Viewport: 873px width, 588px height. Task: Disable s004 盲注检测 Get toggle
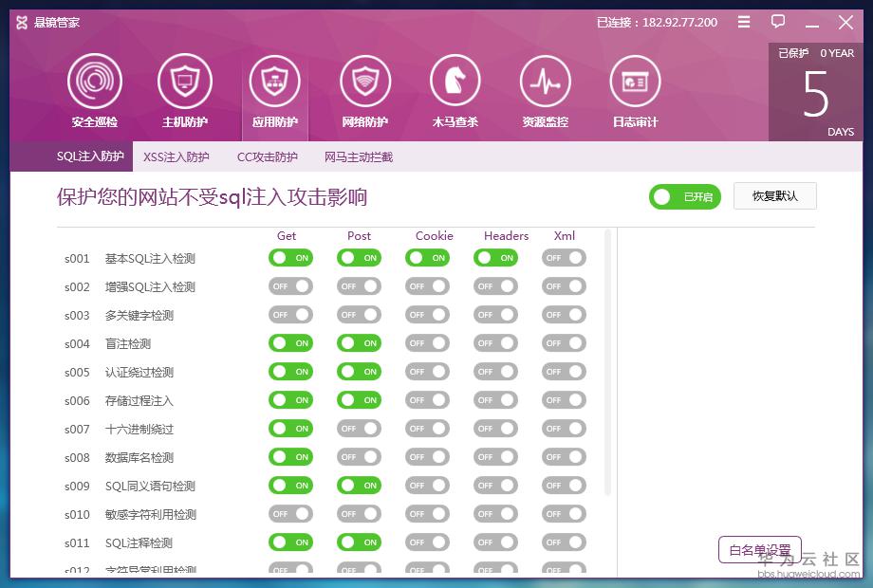(x=290, y=342)
